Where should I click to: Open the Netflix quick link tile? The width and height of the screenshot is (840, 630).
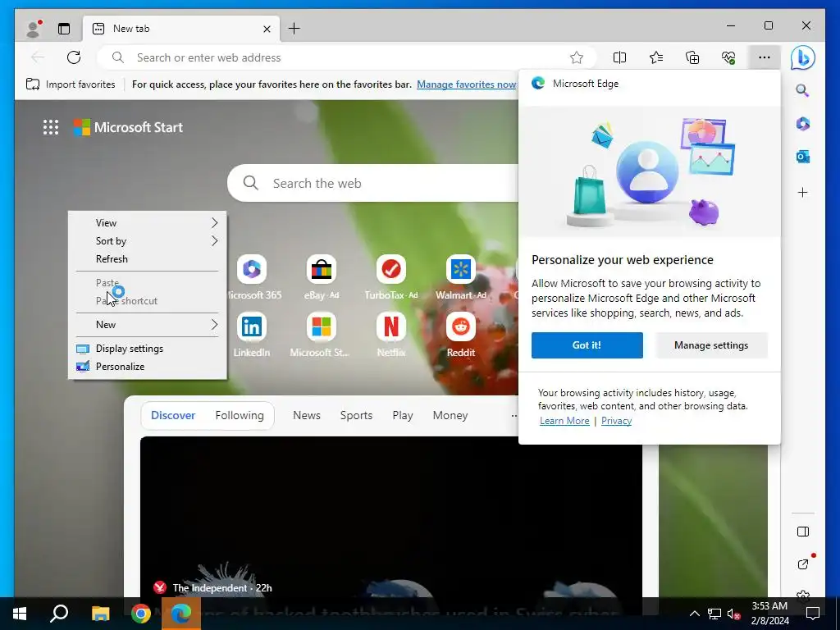click(x=391, y=335)
